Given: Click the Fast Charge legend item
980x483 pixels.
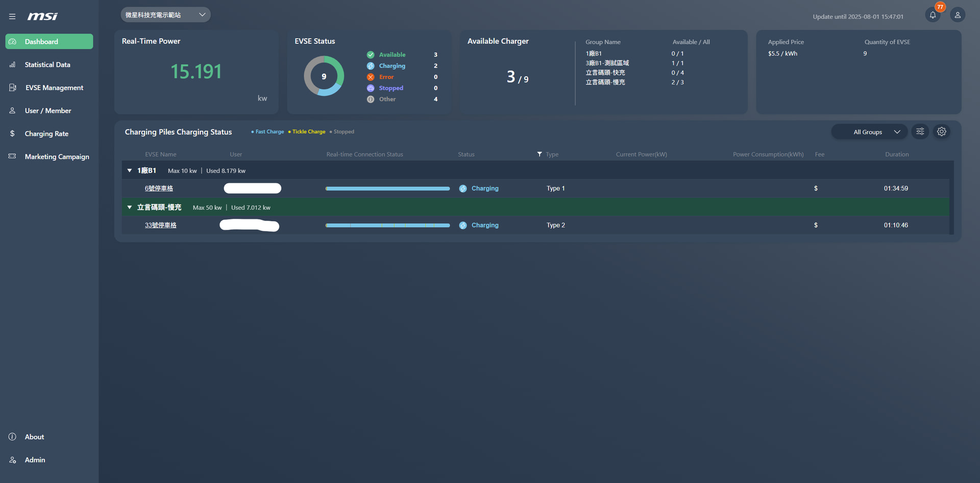Looking at the screenshot, I should point(267,132).
